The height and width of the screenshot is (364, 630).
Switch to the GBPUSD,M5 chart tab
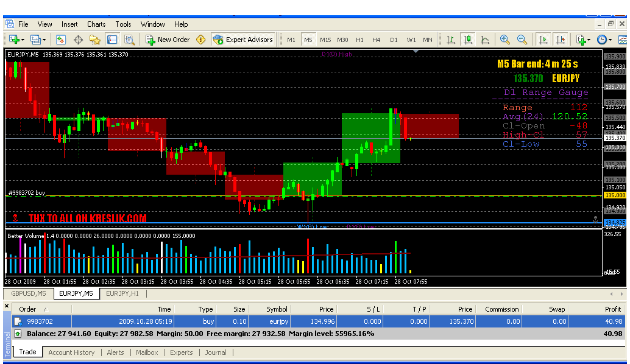(x=29, y=293)
